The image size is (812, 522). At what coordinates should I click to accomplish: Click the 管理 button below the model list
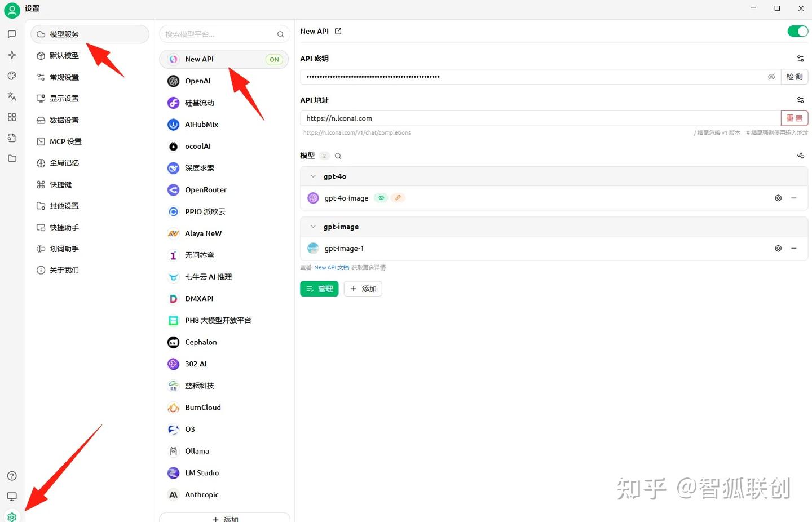point(319,289)
